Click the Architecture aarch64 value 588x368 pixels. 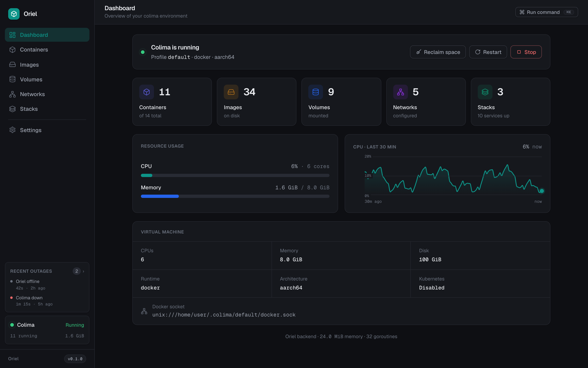coord(291,288)
